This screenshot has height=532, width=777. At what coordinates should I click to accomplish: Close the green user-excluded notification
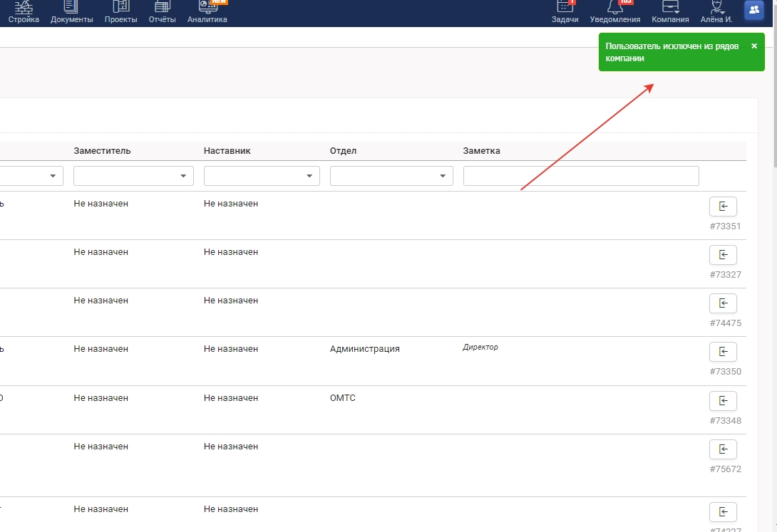pos(754,46)
